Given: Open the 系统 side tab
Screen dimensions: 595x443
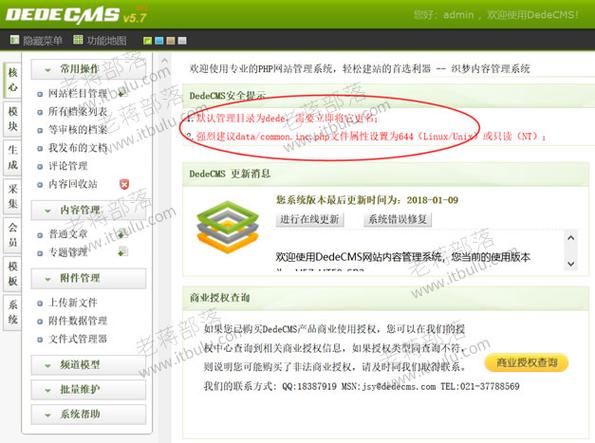Looking at the screenshot, I should pos(13,312).
